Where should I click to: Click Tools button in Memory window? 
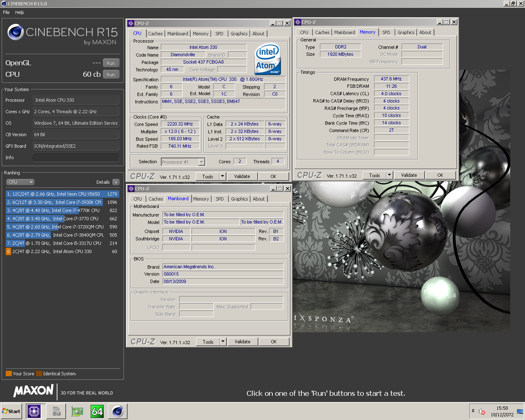coord(374,175)
